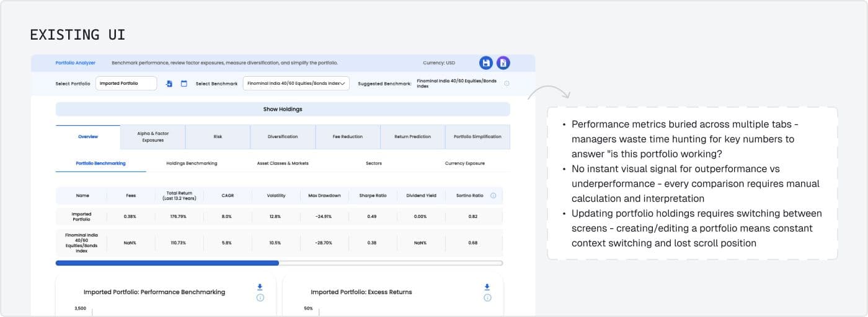This screenshot has height=317, width=868.
Task: Click the Total Return column header
Action: [180, 196]
